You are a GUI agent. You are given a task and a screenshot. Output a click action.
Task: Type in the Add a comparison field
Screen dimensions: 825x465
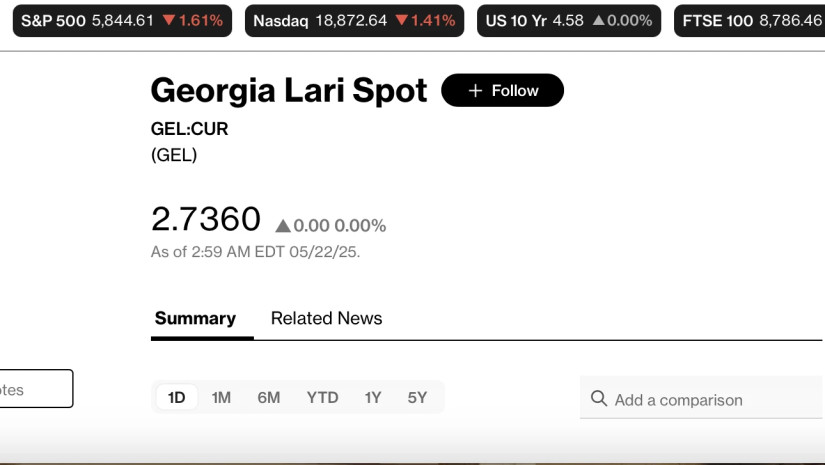(x=710, y=400)
